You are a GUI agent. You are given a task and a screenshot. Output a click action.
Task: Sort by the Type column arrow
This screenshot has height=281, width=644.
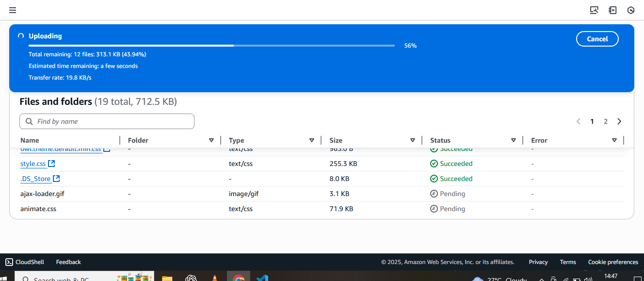coord(312,140)
